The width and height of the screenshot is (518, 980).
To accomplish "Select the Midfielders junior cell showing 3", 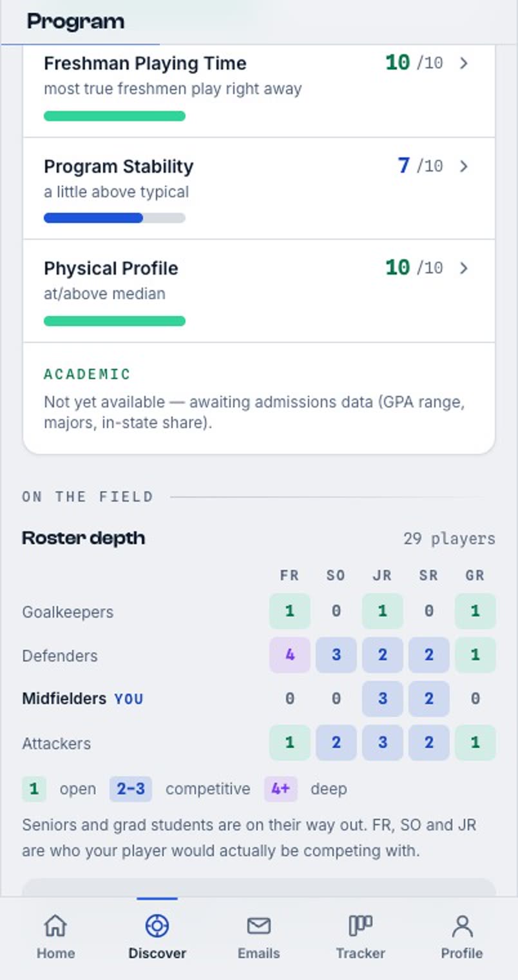I will point(383,699).
